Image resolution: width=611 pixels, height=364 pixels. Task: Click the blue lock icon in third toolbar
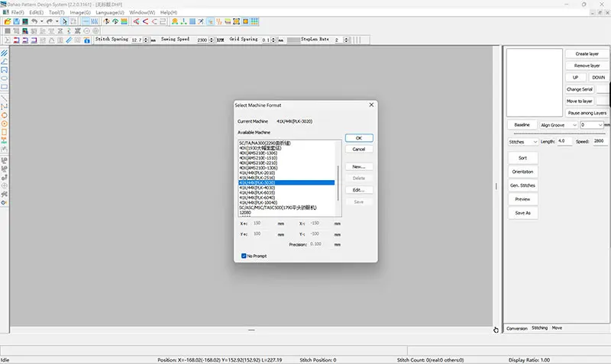click(87, 40)
